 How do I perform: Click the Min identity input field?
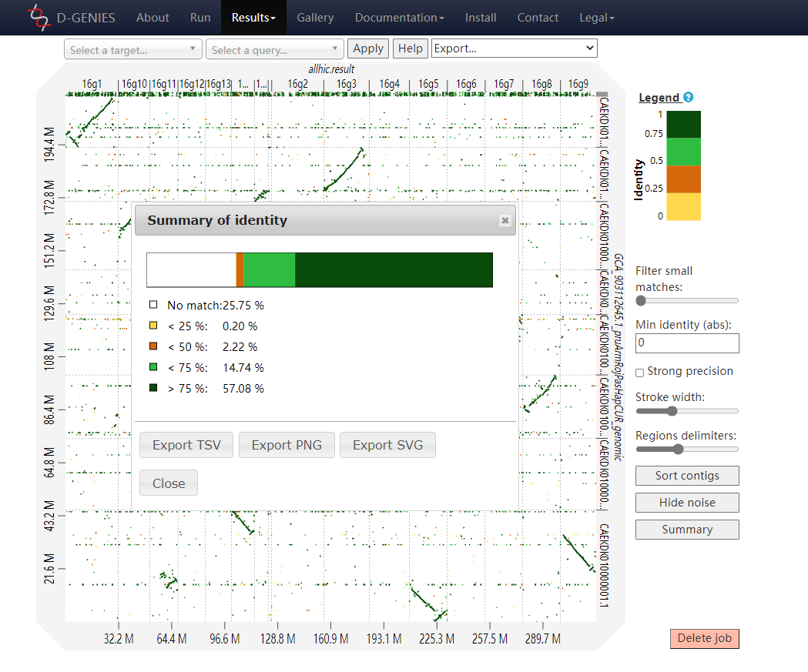(686, 343)
